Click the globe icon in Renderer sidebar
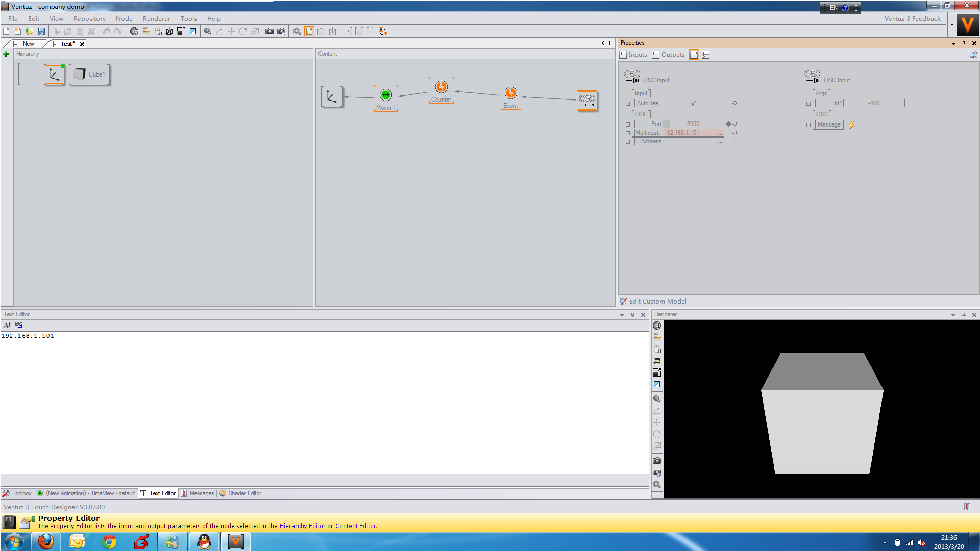Image resolution: width=980 pixels, height=551 pixels. coord(657,325)
